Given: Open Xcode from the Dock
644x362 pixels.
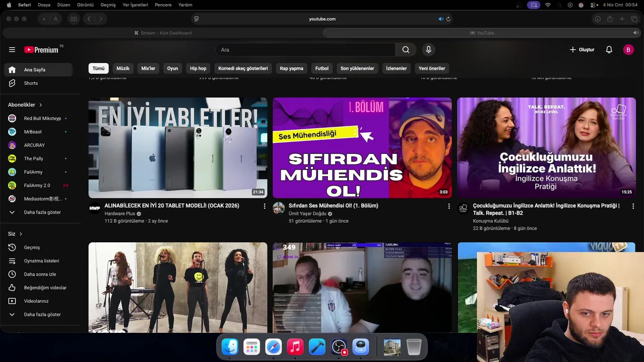Looking at the screenshot, I should (x=317, y=347).
